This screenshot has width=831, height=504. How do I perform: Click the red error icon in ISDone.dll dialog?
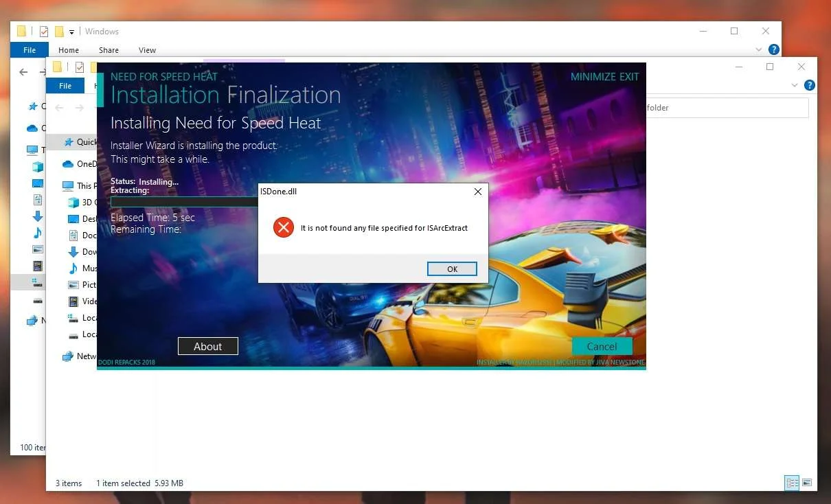click(283, 227)
